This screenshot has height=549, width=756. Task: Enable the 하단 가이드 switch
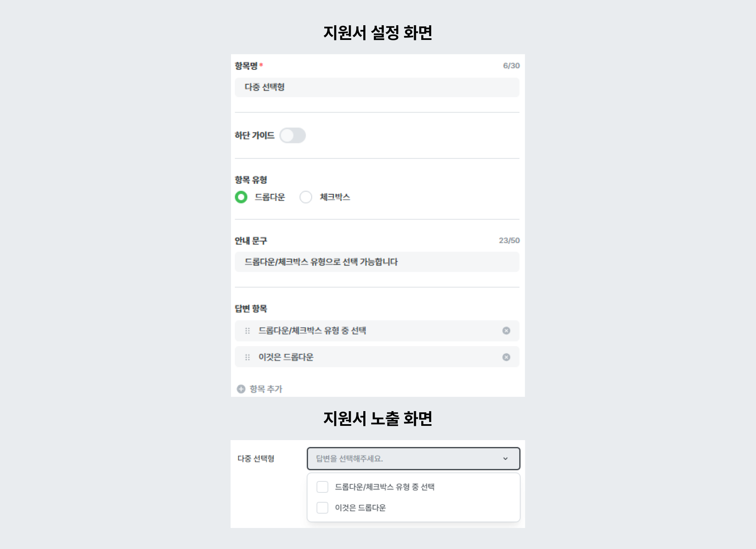pos(293,135)
